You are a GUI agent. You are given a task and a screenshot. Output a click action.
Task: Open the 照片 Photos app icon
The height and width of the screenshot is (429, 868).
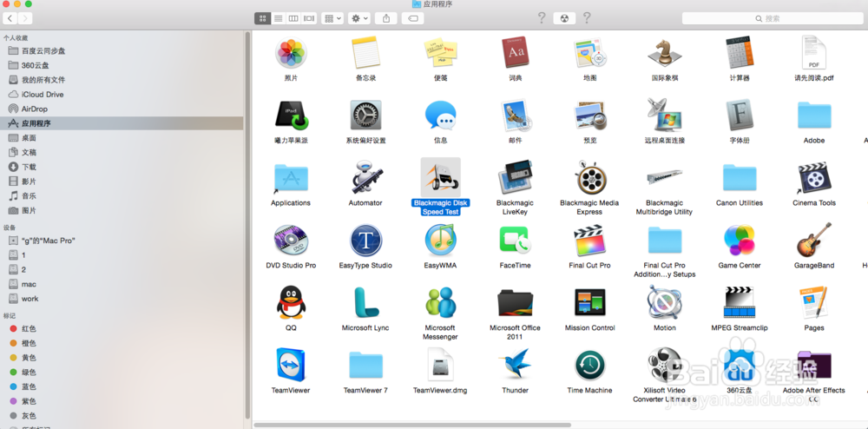291,54
